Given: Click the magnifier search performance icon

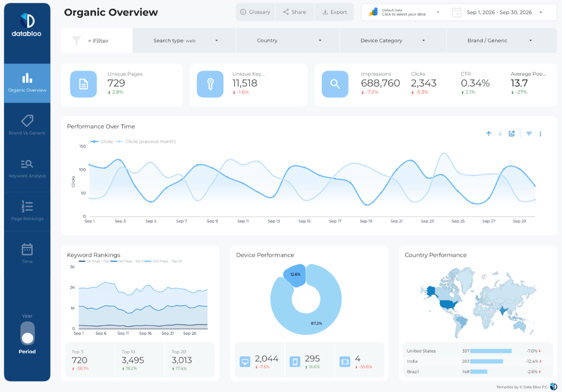Looking at the screenshot, I should click(335, 84).
